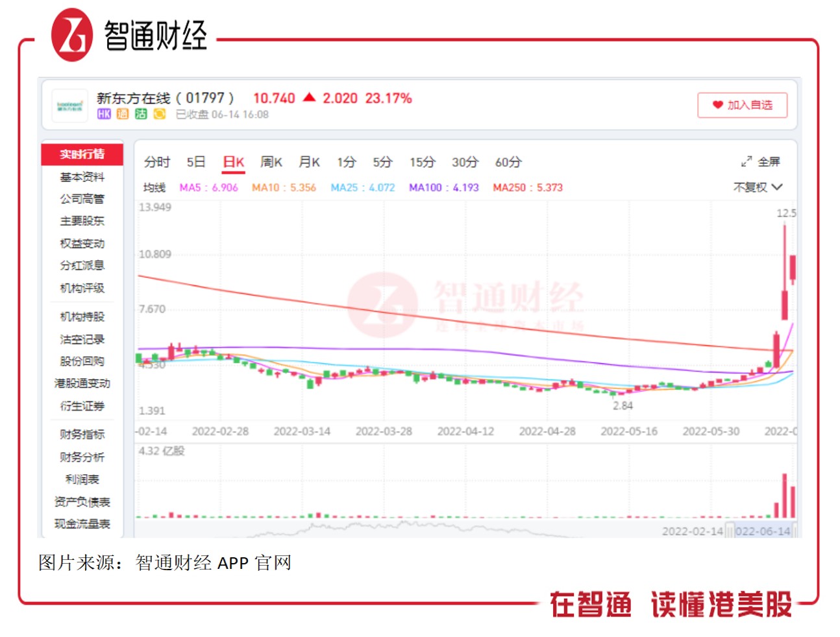Select the 月K chart tab
Image resolution: width=840 pixels, height=637 pixels.
point(309,162)
